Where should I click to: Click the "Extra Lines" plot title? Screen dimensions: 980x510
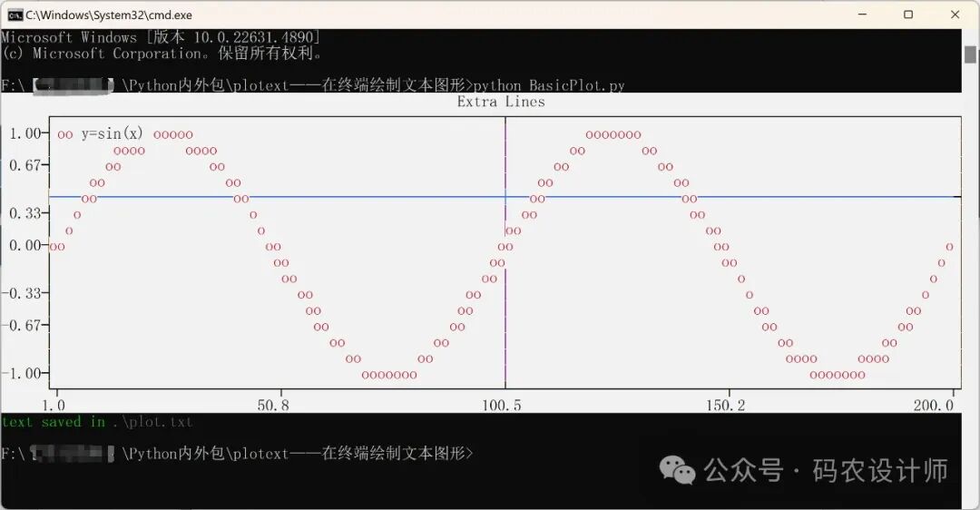pyautogui.click(x=501, y=102)
